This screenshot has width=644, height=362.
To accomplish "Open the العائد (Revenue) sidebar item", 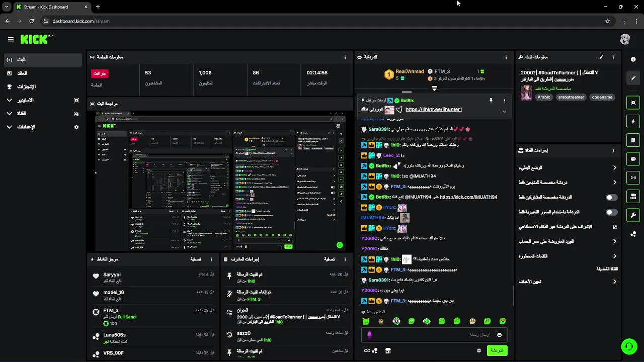I will 42,73.
